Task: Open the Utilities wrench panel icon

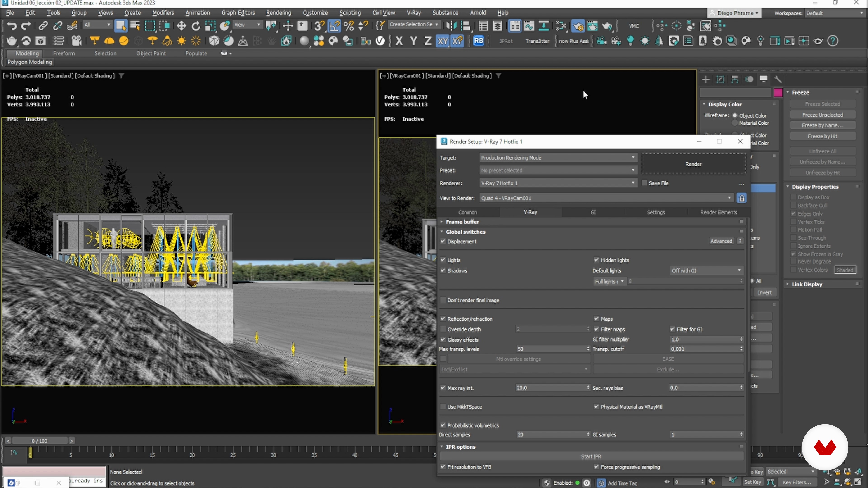Action: click(x=778, y=79)
